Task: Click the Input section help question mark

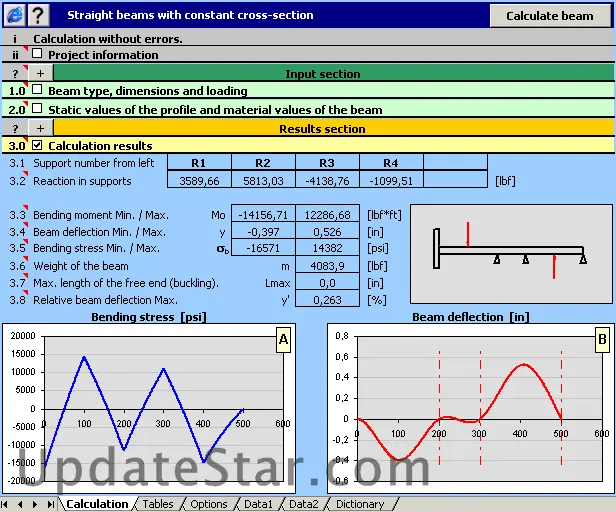Action: coord(15,73)
